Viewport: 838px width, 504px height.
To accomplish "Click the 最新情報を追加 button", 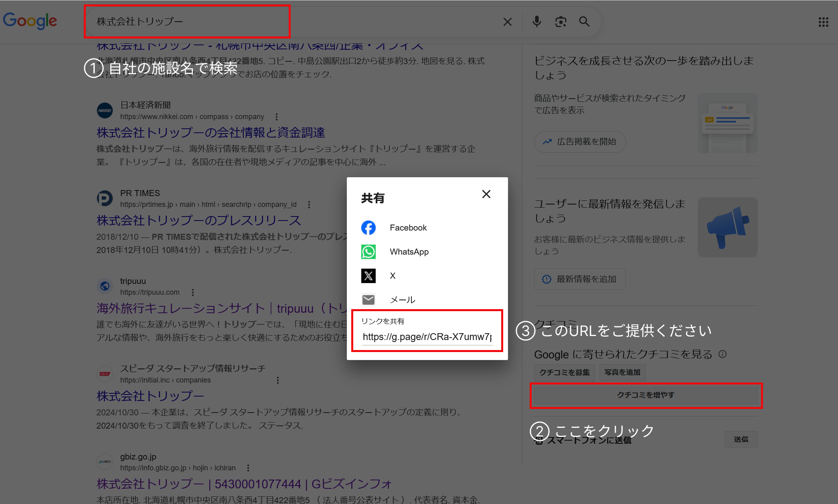I will (580, 279).
